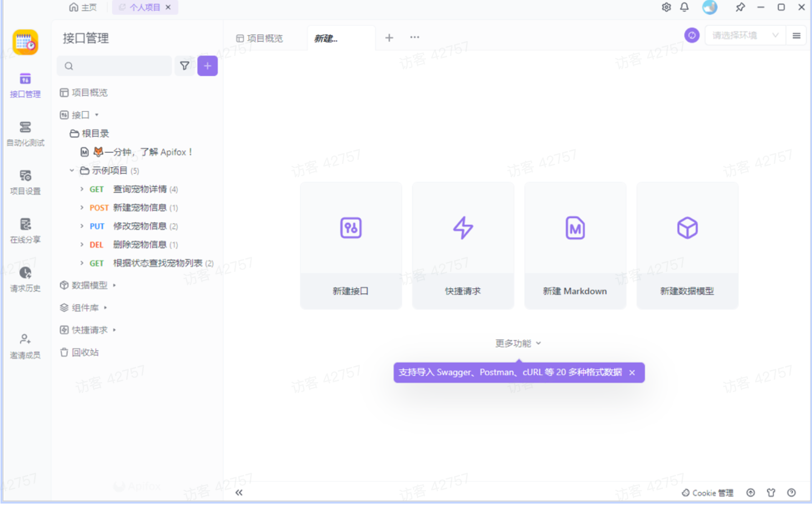Click the 新建接口 card

[x=351, y=246]
